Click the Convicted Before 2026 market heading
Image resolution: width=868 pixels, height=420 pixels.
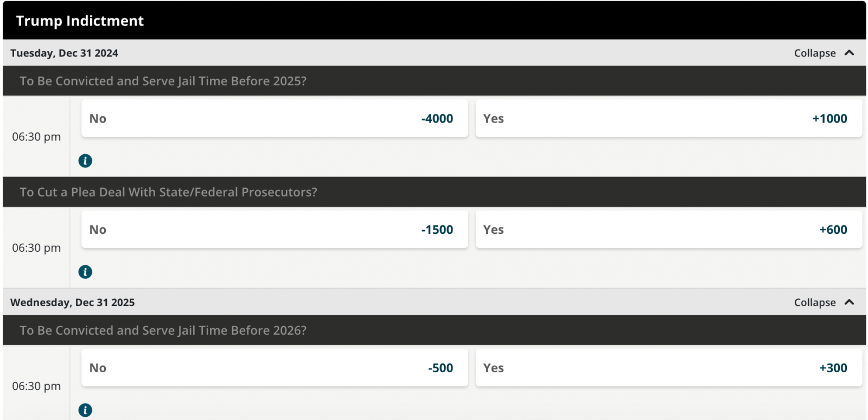(x=163, y=330)
